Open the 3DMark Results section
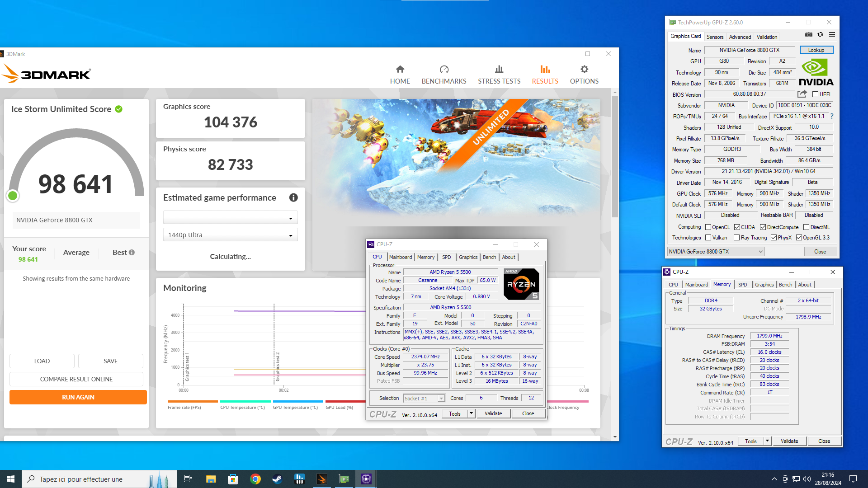868x488 pixels. (x=545, y=75)
